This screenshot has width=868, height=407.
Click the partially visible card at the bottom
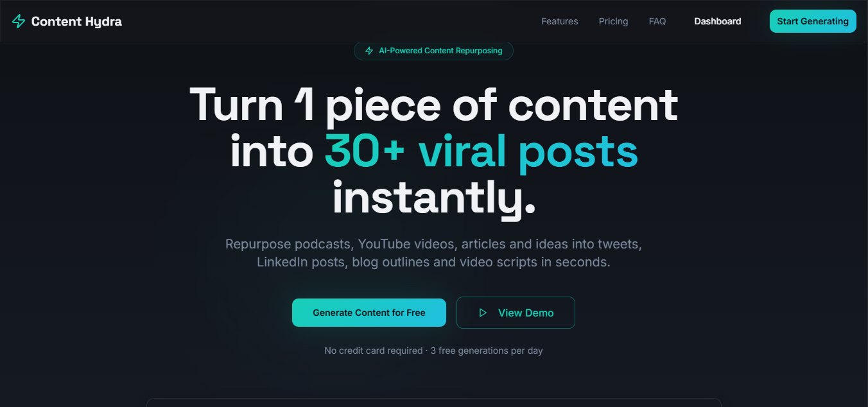point(433,404)
